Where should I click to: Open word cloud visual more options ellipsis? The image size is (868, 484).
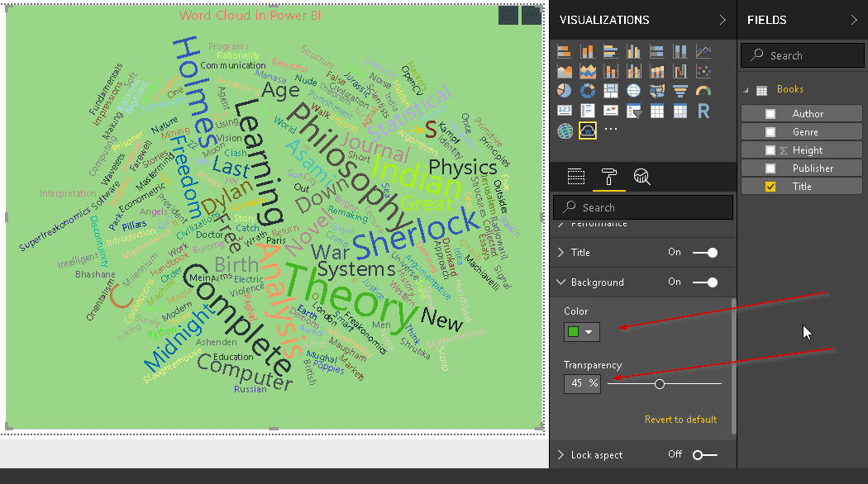pyautogui.click(x=532, y=16)
